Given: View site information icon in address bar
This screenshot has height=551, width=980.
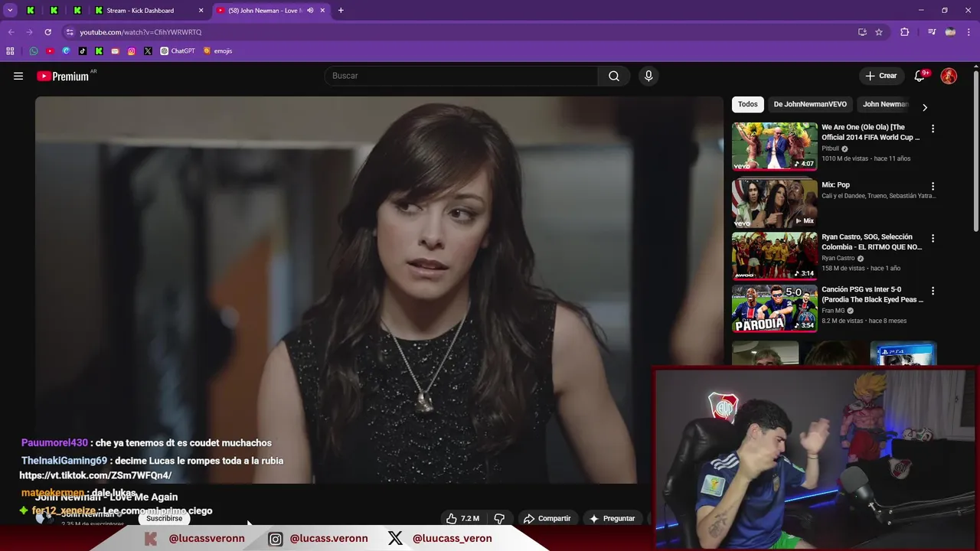Looking at the screenshot, I should 70,32.
